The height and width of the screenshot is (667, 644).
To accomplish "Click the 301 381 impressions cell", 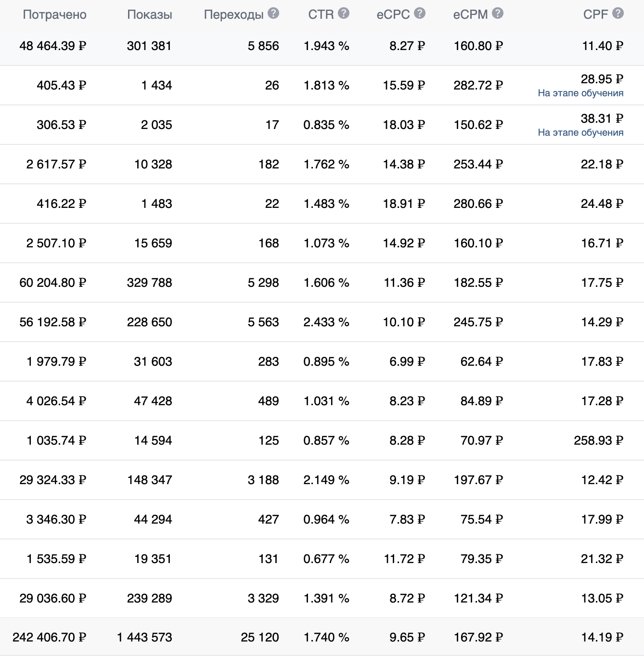I will click(x=149, y=46).
